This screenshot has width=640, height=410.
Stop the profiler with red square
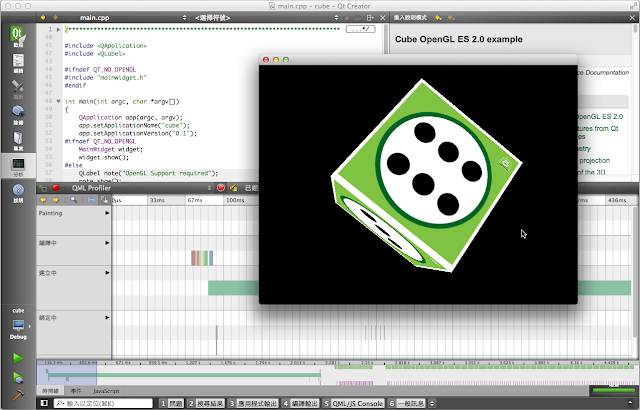[56, 188]
